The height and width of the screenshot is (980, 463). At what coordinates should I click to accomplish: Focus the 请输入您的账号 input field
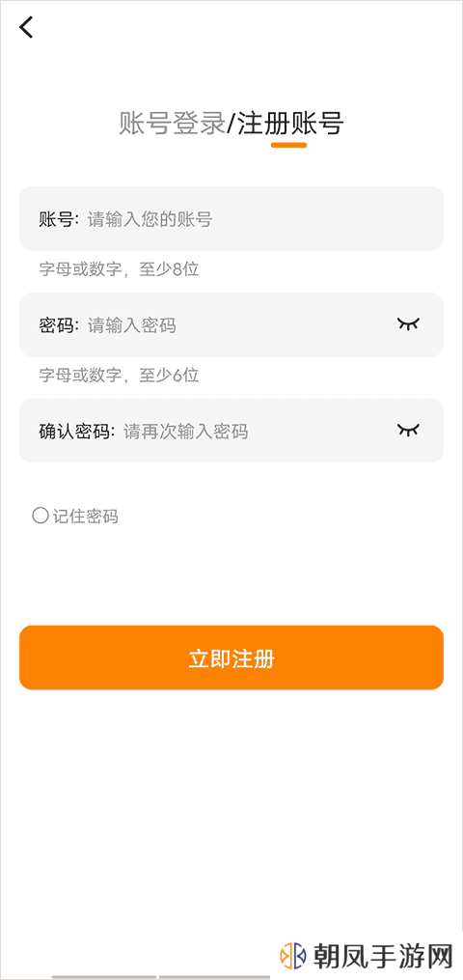point(231,219)
